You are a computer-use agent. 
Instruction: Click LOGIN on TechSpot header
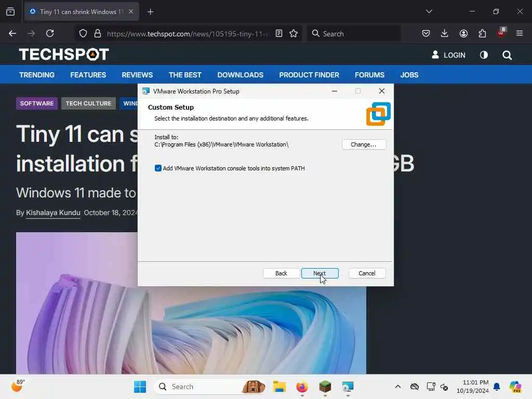[448, 55]
